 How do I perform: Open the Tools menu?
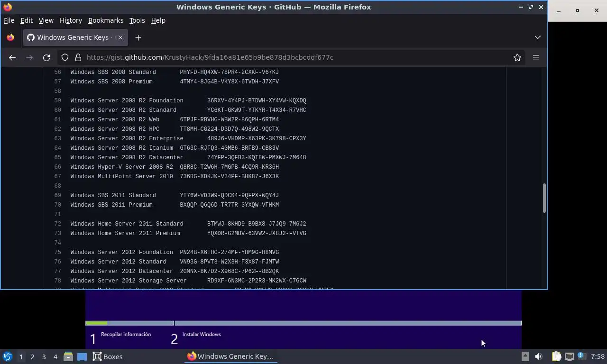pyautogui.click(x=137, y=20)
